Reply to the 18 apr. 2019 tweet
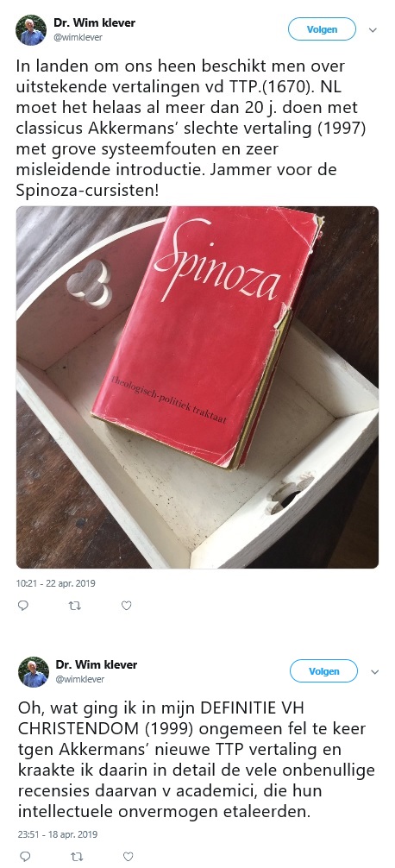 (x=24, y=857)
